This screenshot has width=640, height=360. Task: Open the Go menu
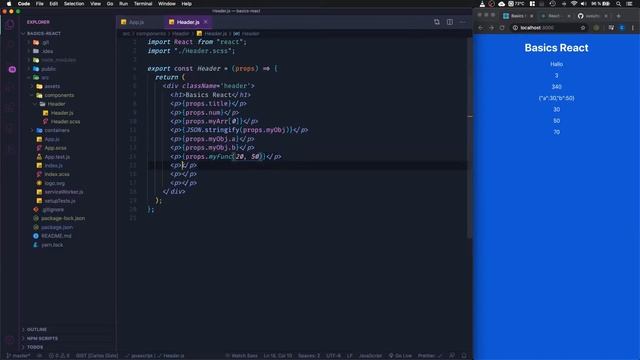pyautogui.click(x=110, y=4)
